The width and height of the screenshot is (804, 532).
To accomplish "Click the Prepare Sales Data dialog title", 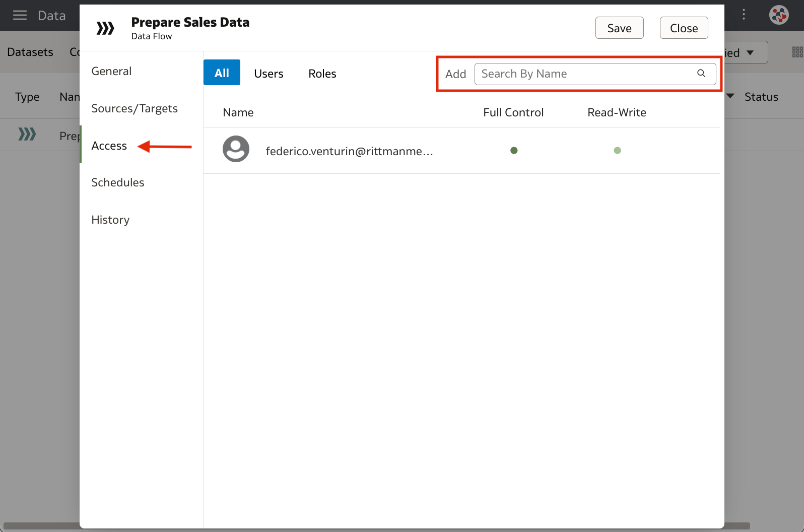I will pyautogui.click(x=190, y=22).
